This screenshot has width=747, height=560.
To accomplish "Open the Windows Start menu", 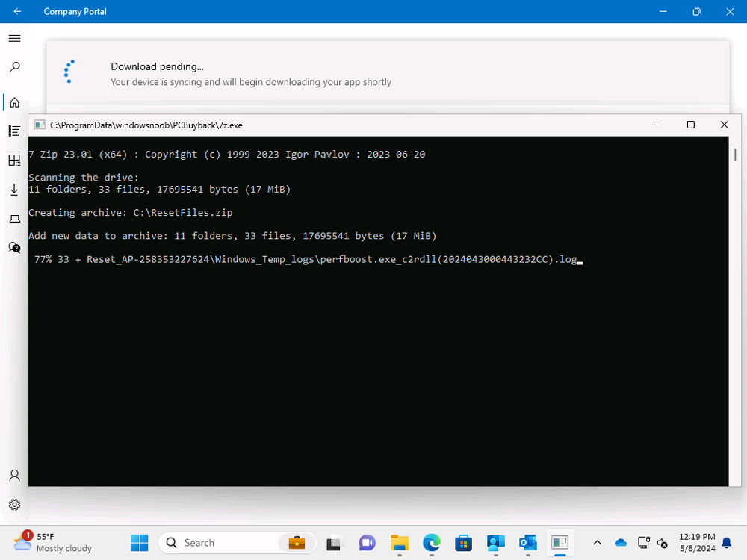I will (x=140, y=542).
